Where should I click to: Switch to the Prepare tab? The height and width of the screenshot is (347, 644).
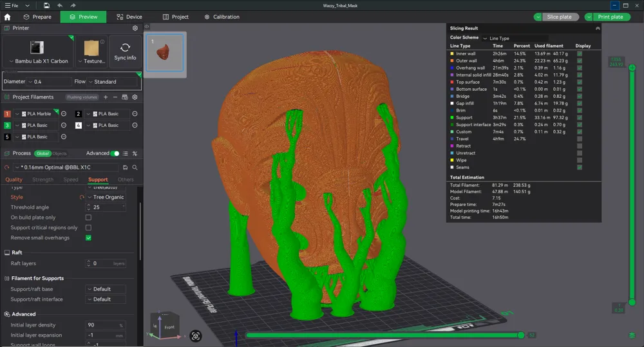pyautogui.click(x=37, y=17)
